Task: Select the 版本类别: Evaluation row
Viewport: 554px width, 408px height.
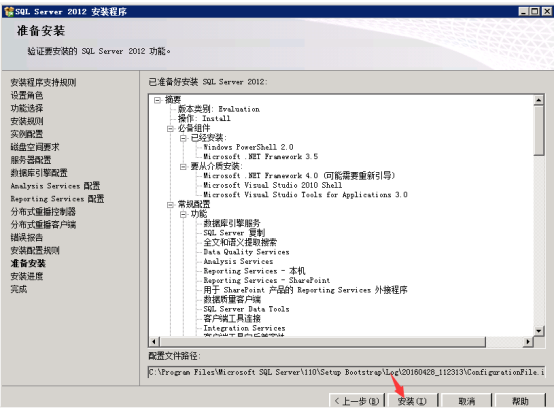Action: [219, 109]
